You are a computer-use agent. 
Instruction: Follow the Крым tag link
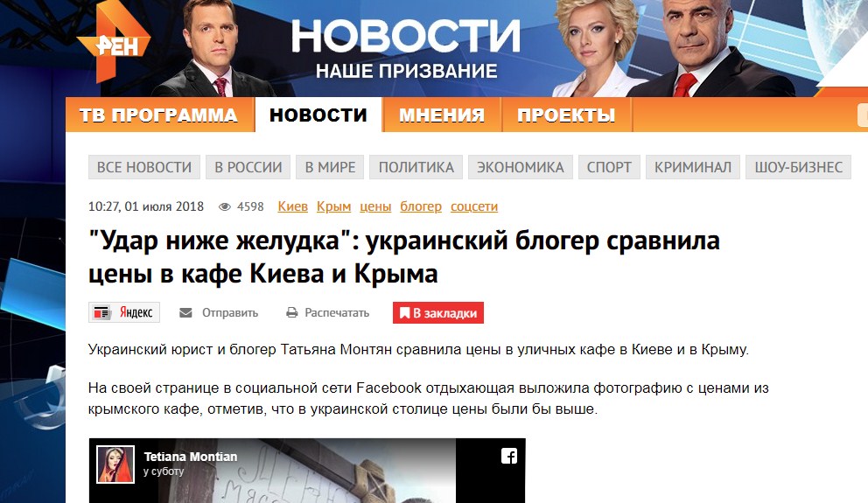tap(333, 206)
